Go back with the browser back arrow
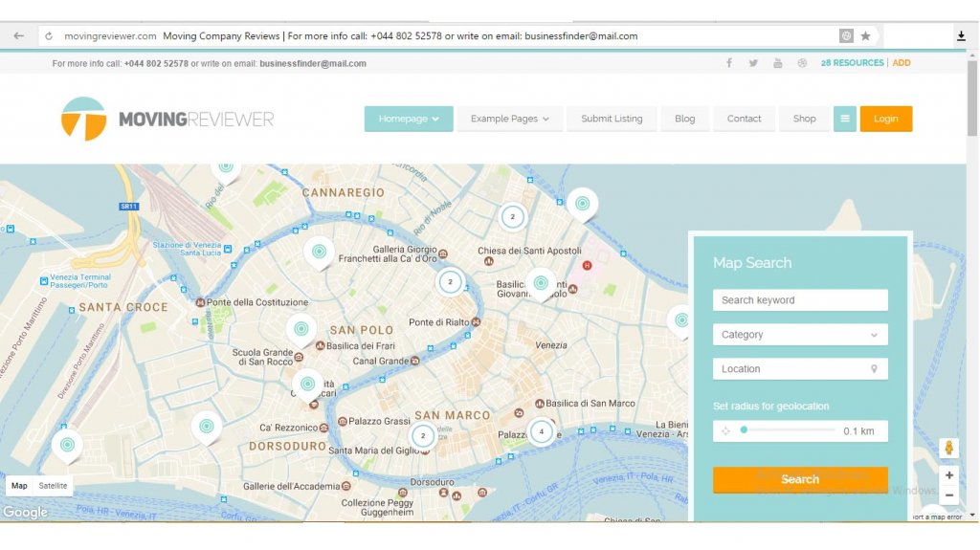The height and width of the screenshot is (550, 980). pyautogui.click(x=19, y=35)
